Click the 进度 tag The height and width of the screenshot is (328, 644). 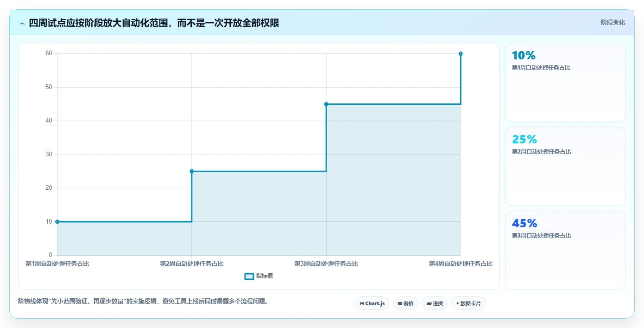tap(435, 303)
